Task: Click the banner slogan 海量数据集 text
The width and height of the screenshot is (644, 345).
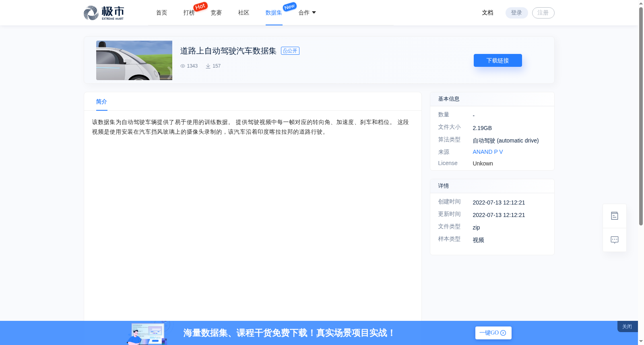Action: coord(289,333)
